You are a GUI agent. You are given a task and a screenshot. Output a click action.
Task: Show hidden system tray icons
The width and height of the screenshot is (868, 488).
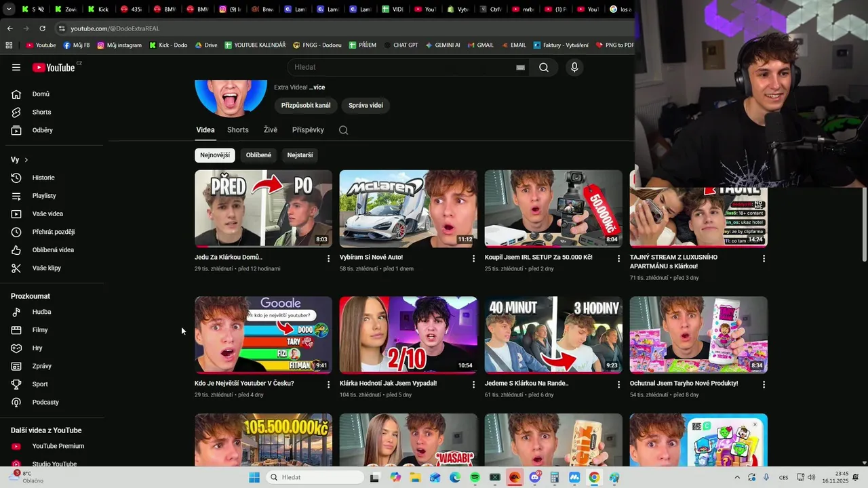737,477
